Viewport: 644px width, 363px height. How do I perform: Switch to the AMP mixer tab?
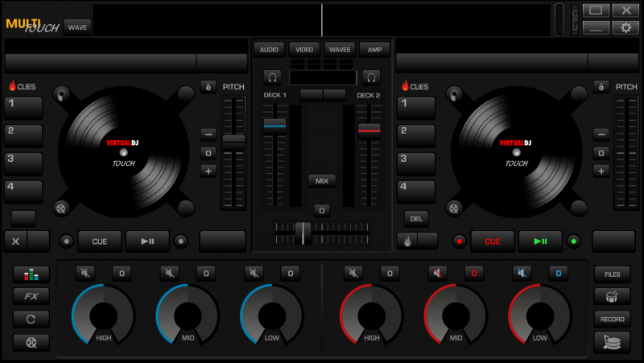(374, 50)
